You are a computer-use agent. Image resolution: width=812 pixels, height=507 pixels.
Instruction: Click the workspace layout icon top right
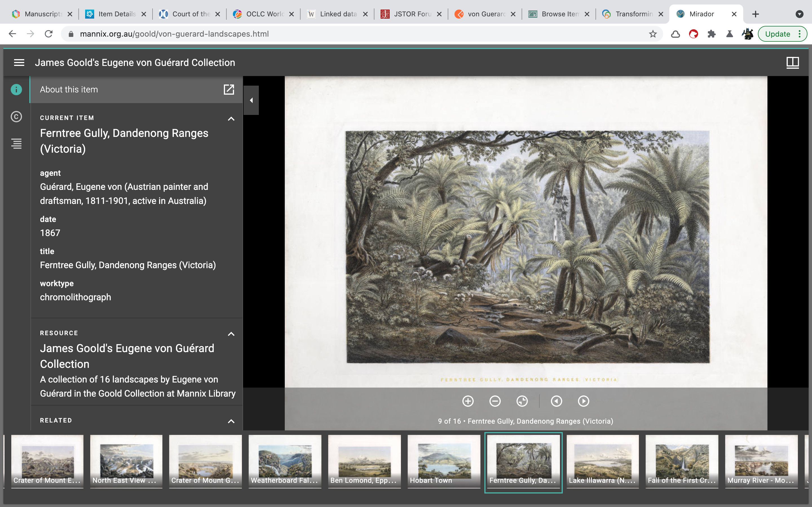click(x=793, y=63)
